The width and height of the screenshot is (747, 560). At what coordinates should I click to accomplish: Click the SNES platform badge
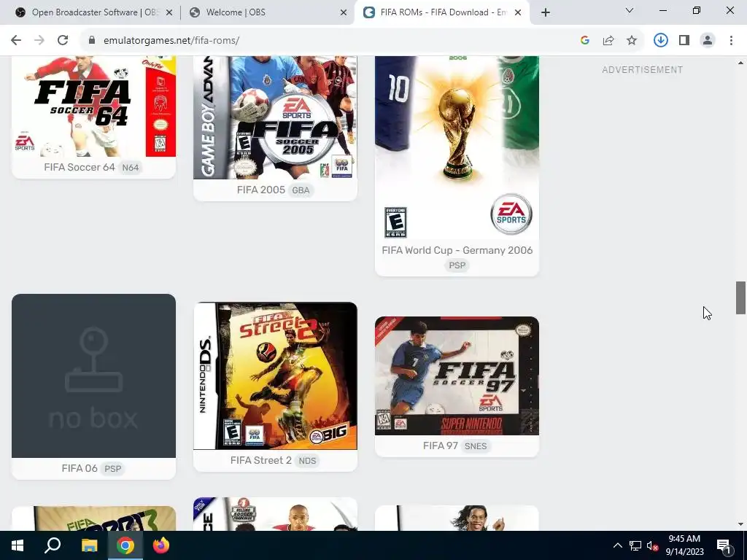[476, 447]
